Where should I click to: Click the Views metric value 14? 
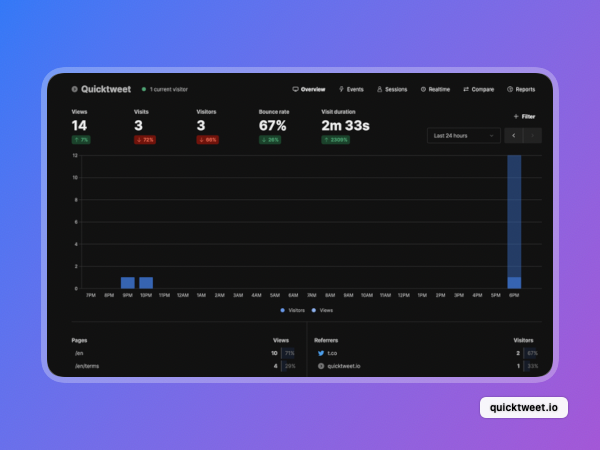click(x=79, y=126)
